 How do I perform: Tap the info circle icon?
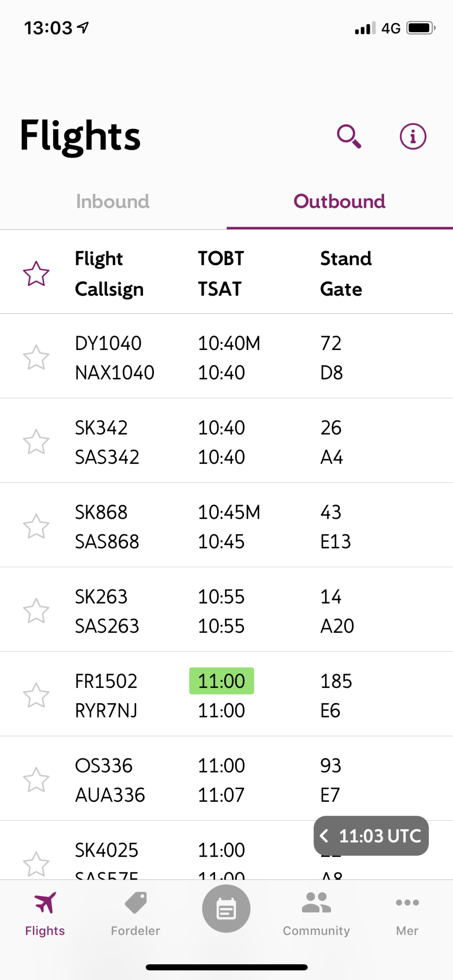[x=413, y=136]
